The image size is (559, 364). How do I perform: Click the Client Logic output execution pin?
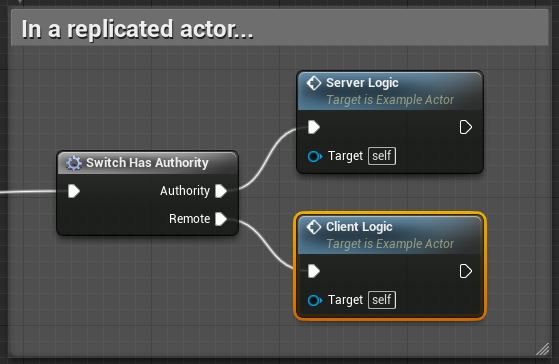466,271
